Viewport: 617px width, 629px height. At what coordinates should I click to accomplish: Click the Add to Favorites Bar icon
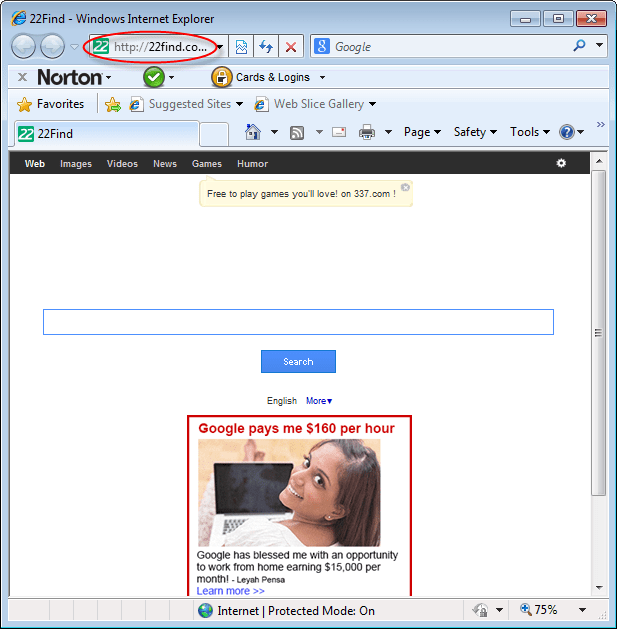[113, 104]
